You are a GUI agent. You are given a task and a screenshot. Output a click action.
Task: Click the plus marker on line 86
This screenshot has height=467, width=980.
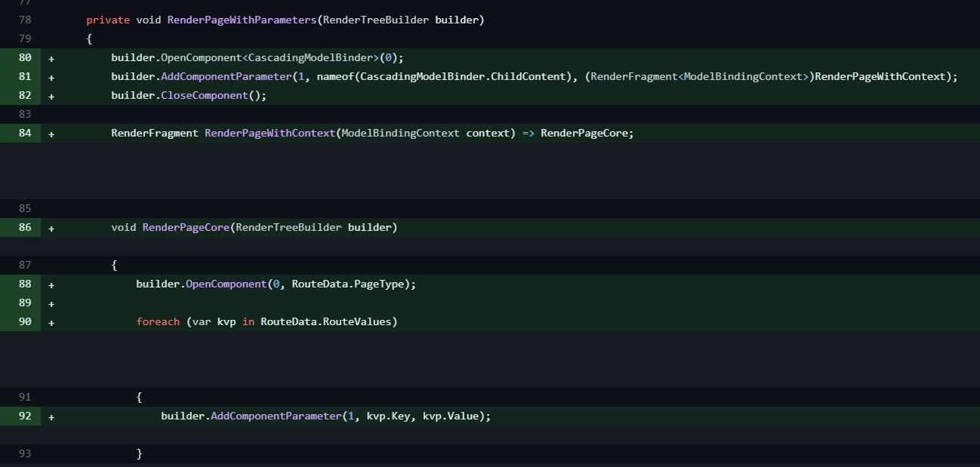point(51,228)
